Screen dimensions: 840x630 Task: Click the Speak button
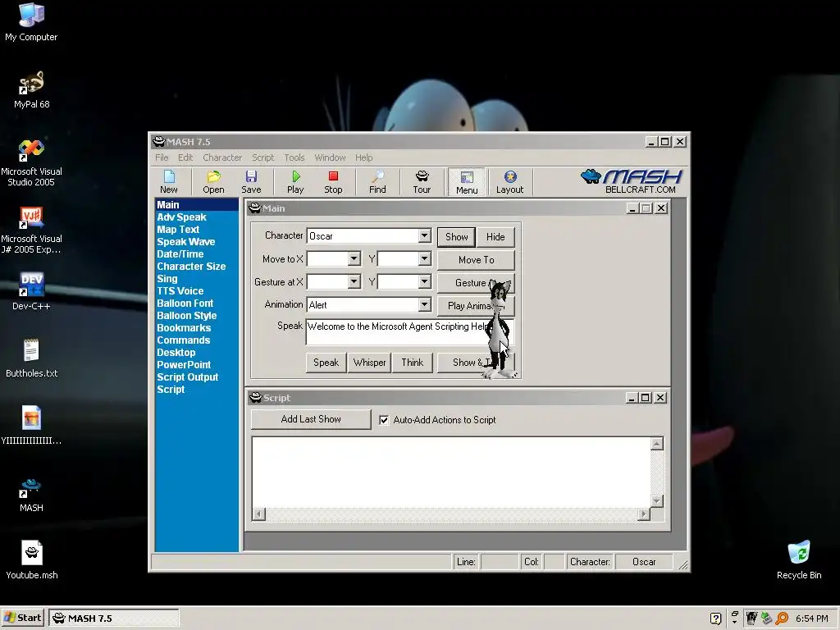coord(326,363)
